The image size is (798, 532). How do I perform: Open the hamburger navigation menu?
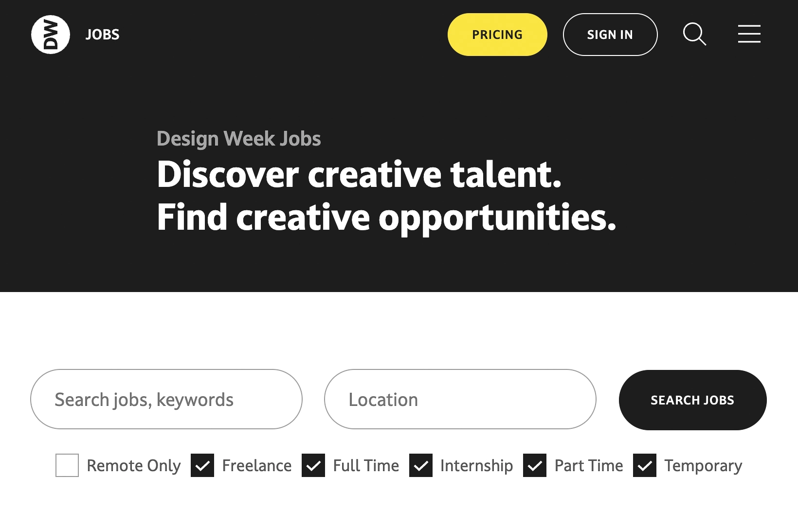(749, 34)
